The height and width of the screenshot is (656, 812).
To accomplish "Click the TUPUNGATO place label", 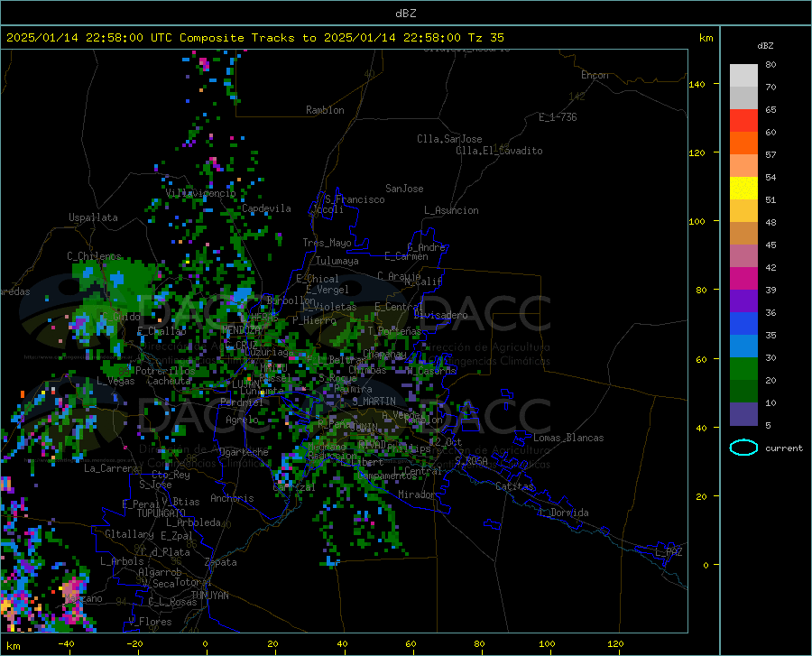I will pos(161,513).
